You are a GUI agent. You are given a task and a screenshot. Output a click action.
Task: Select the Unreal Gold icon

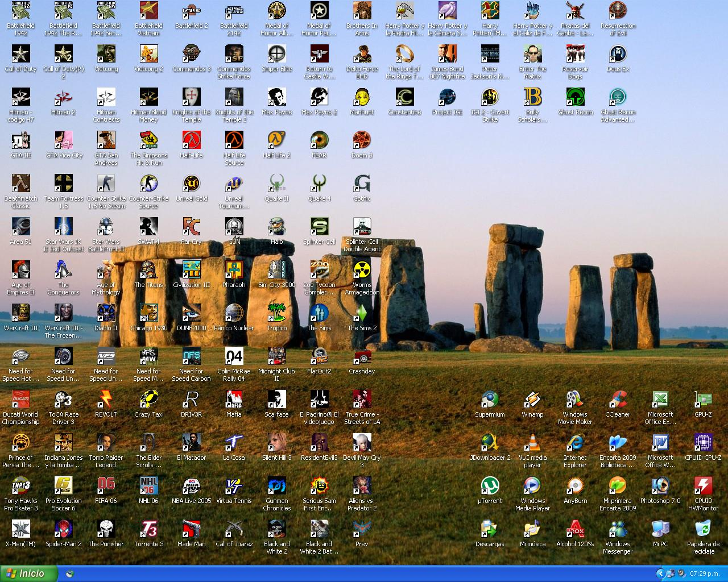point(192,189)
